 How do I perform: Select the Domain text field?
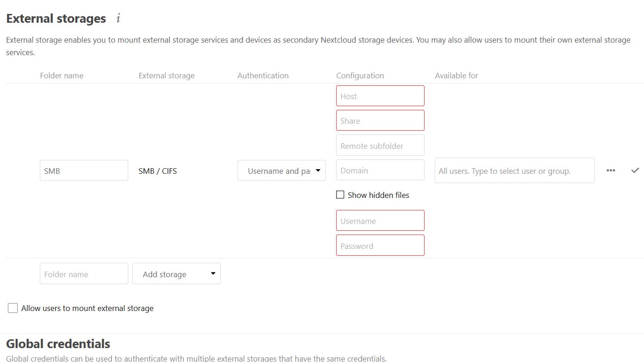[x=380, y=170]
